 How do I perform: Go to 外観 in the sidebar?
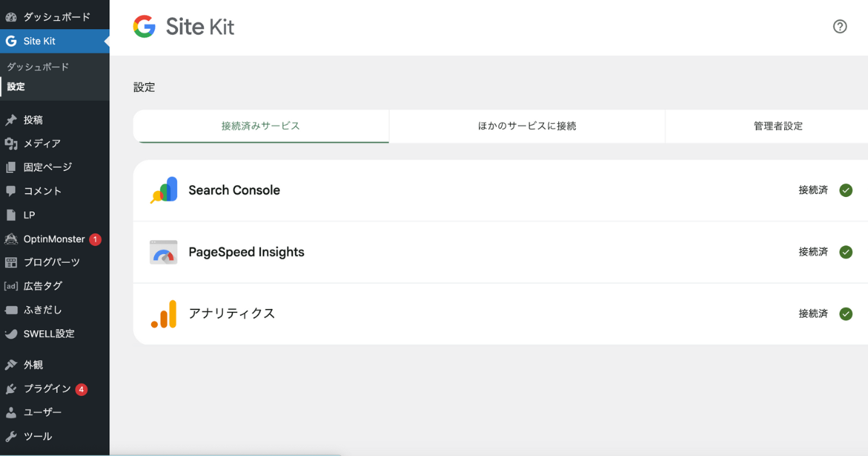click(x=33, y=365)
